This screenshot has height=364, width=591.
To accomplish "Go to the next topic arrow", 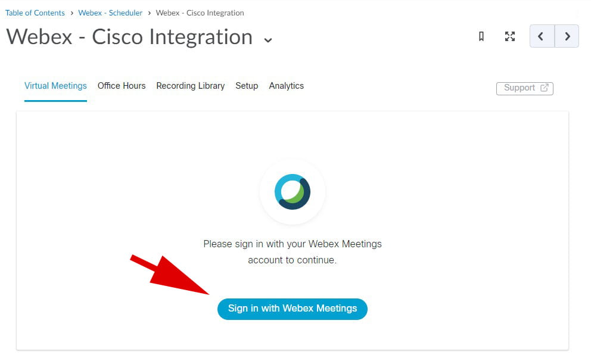I will tap(567, 36).
